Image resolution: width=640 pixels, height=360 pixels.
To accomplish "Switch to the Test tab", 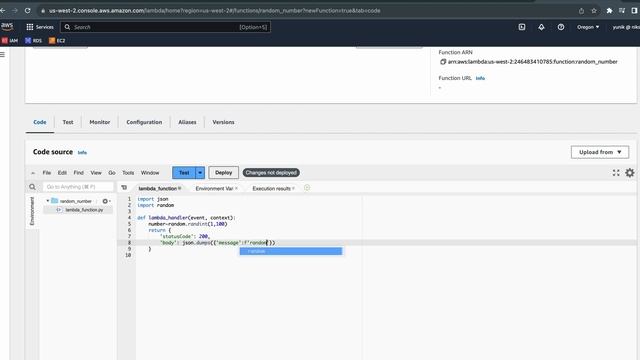I will 68,122.
